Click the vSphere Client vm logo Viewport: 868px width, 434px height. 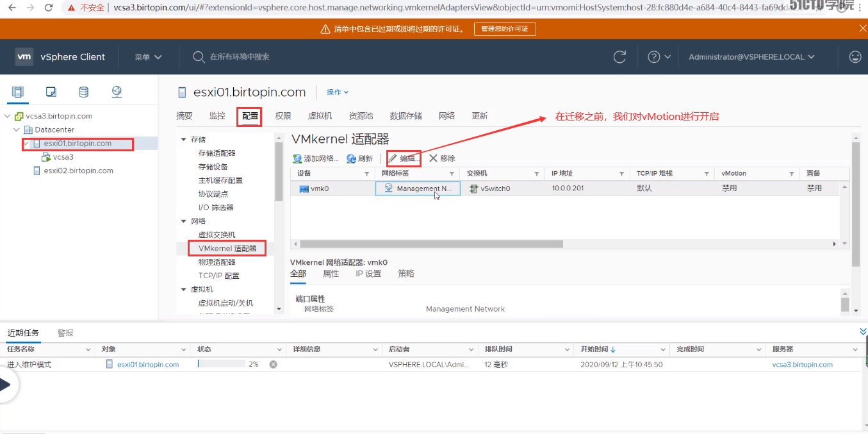(x=24, y=56)
